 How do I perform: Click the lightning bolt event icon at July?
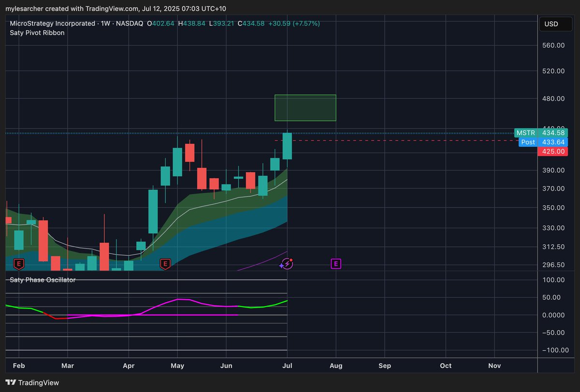[x=287, y=264]
